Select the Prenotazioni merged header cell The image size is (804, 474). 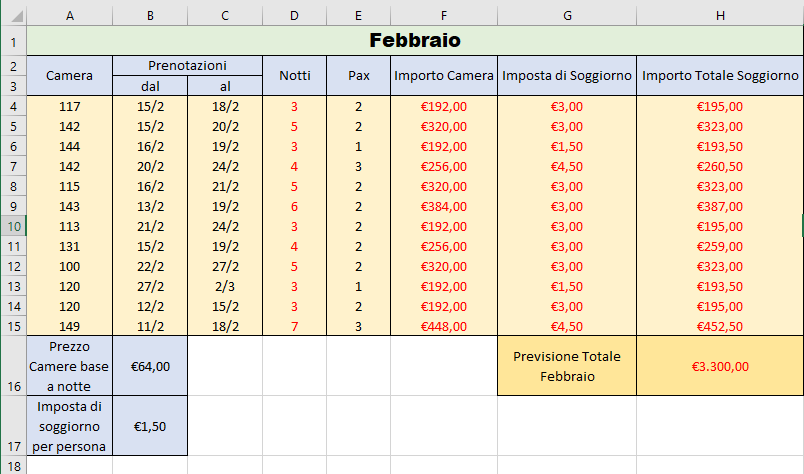point(187,66)
